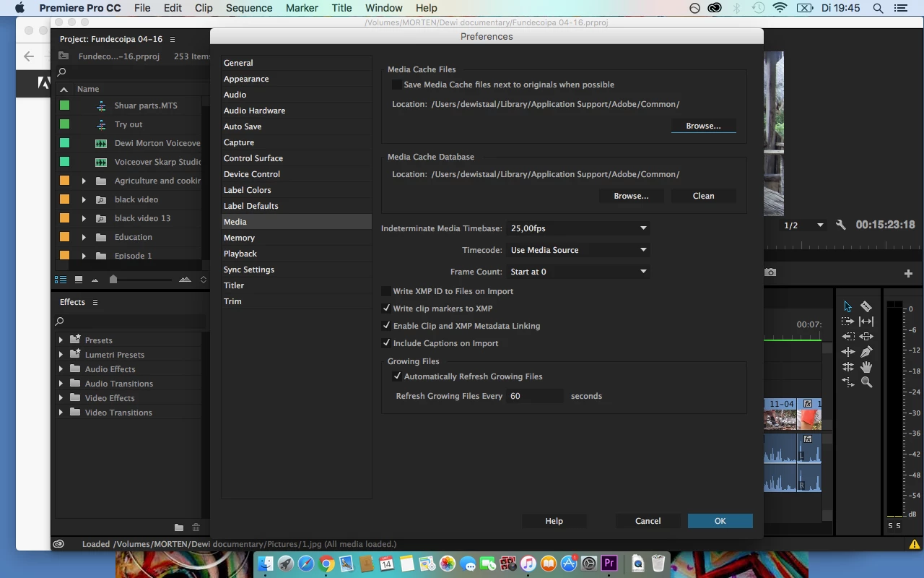Open Premiere Pro from the Dock
This screenshot has width=924, height=578.
click(x=609, y=563)
